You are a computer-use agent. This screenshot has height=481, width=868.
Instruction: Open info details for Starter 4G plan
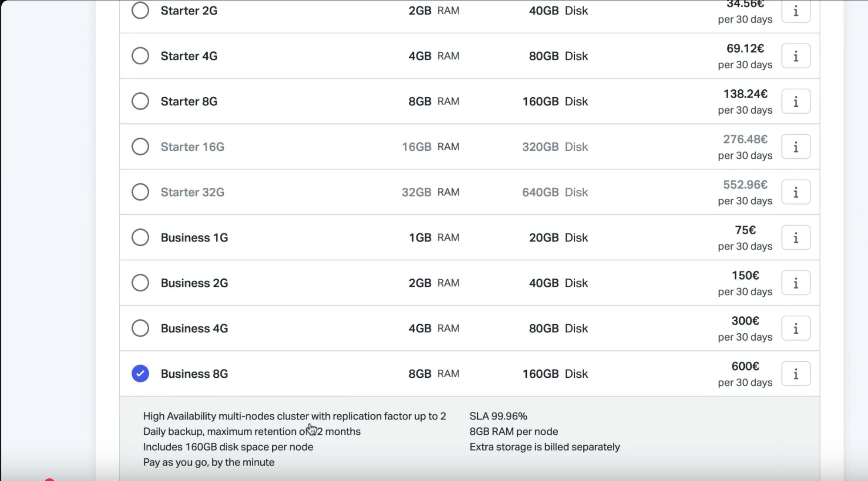(796, 56)
